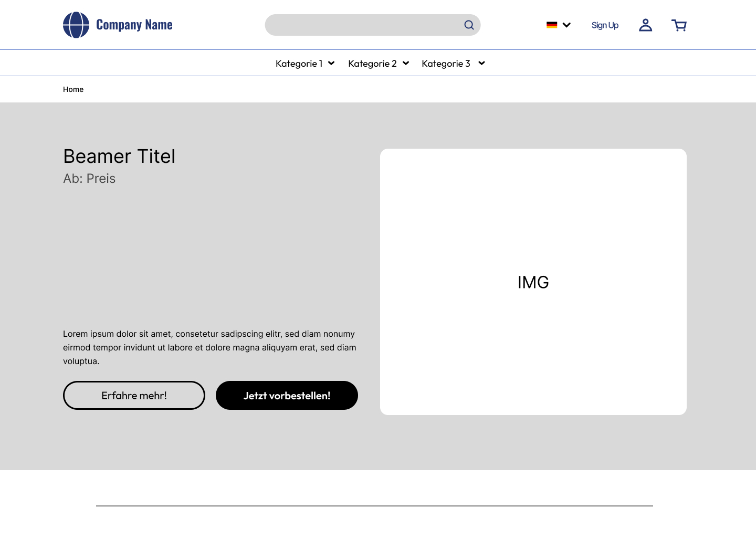Expand the language selector chevron
The image size is (756, 538).
(566, 25)
